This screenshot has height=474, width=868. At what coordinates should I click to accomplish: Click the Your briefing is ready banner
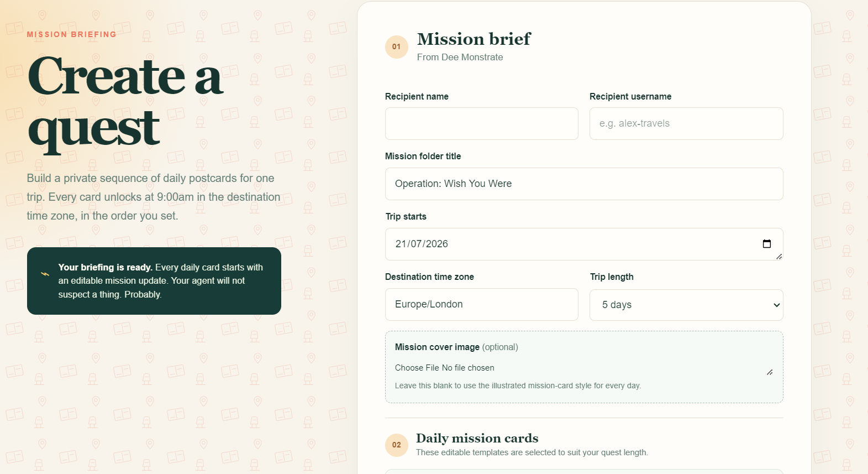pyautogui.click(x=154, y=281)
